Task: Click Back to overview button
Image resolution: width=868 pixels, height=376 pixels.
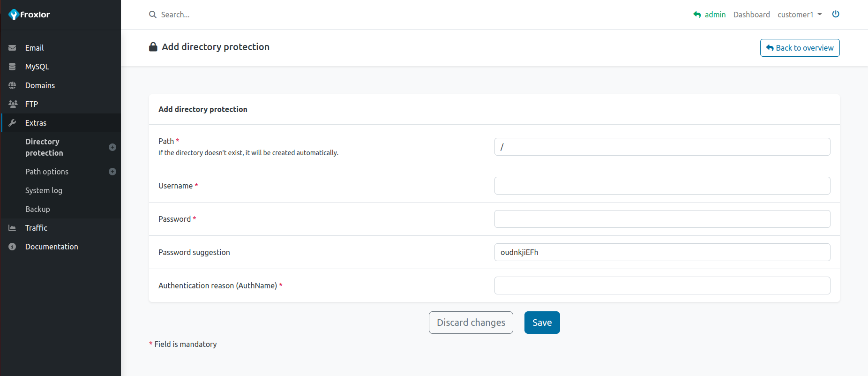Action: pyautogui.click(x=800, y=48)
